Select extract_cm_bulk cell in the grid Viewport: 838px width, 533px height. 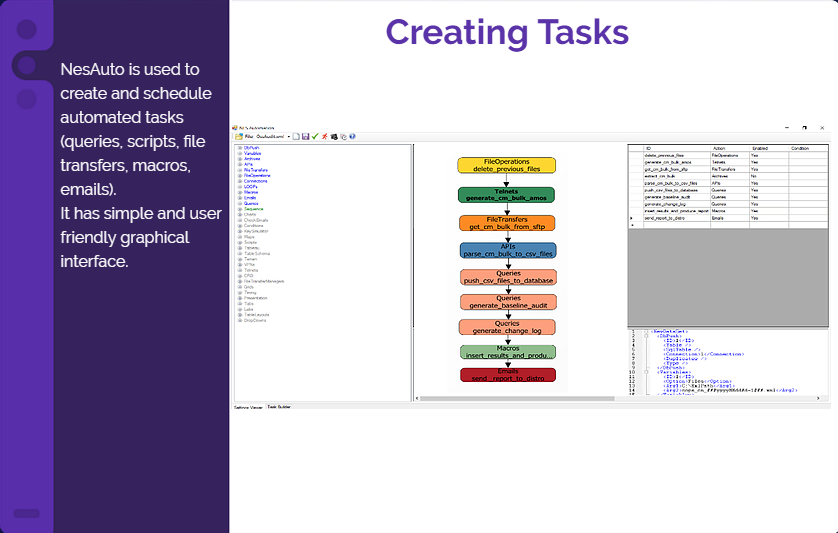(677, 176)
